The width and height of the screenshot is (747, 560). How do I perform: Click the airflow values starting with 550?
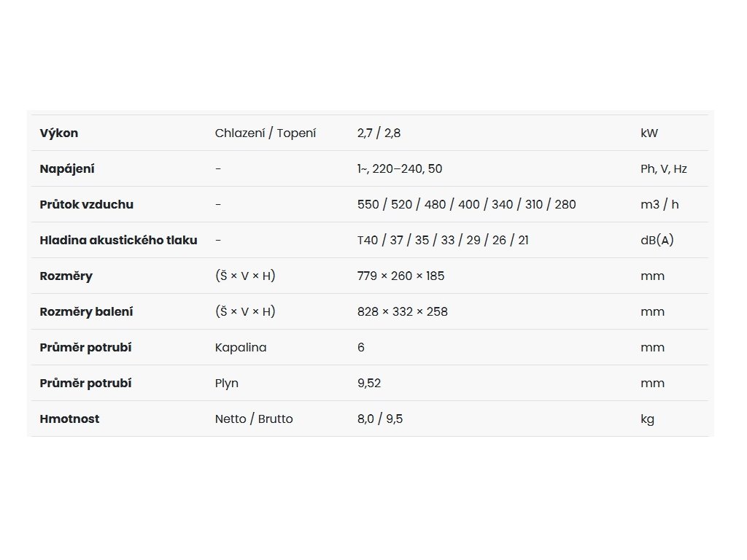[x=466, y=205]
